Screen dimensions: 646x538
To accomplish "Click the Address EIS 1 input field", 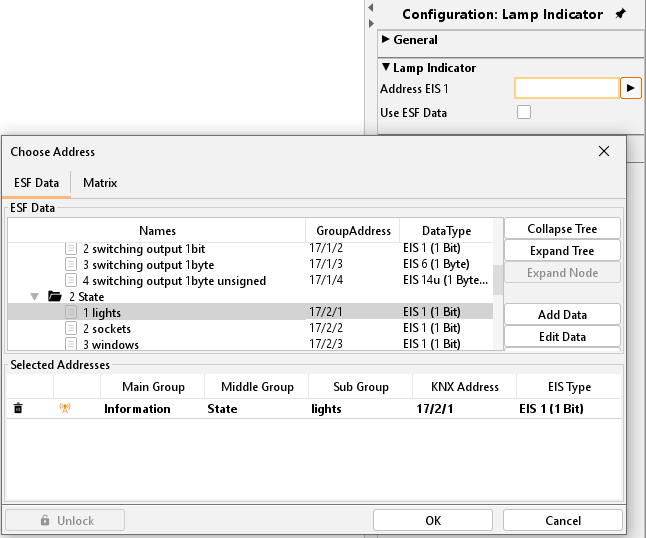I will pos(566,88).
